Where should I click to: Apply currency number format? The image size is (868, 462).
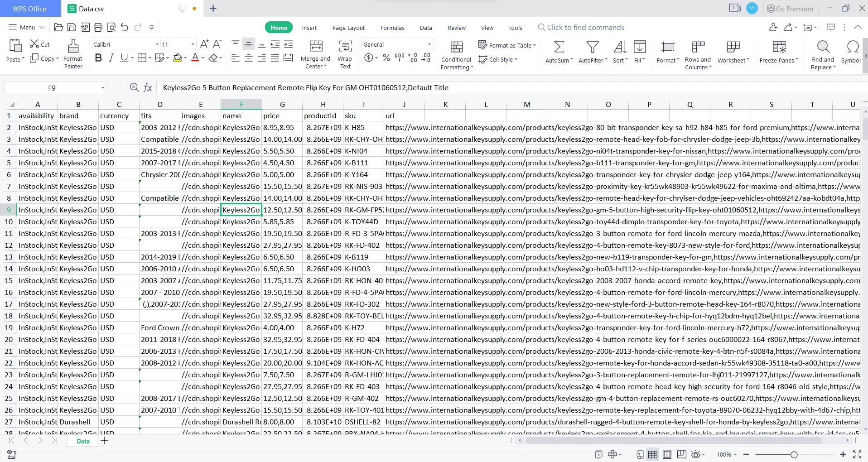click(369, 58)
